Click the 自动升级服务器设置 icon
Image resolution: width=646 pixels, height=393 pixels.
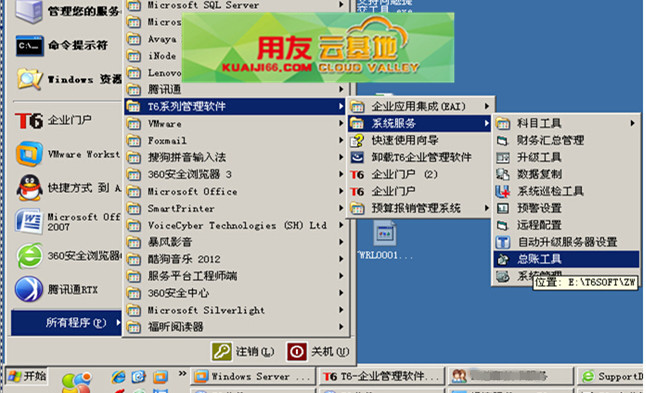coord(503,242)
